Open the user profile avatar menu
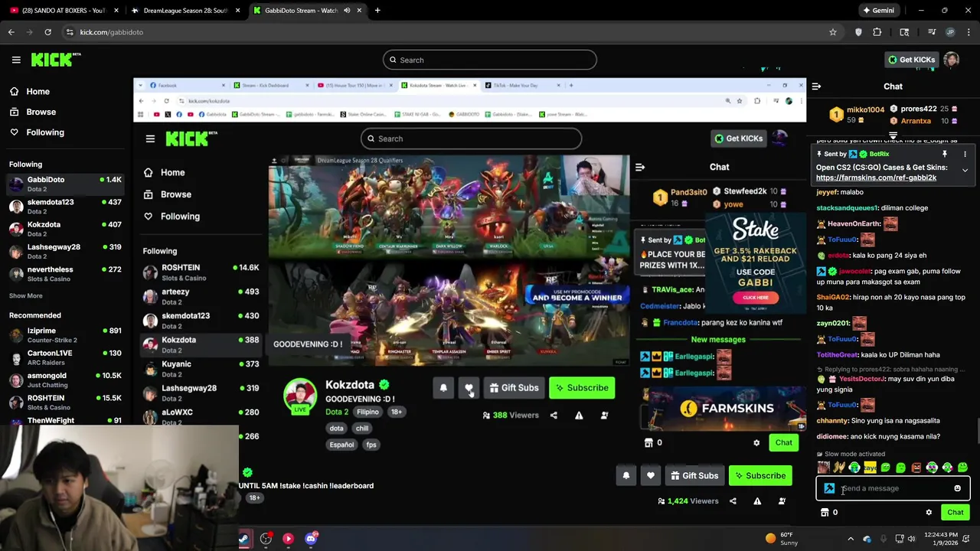The image size is (980, 551). [x=952, y=60]
